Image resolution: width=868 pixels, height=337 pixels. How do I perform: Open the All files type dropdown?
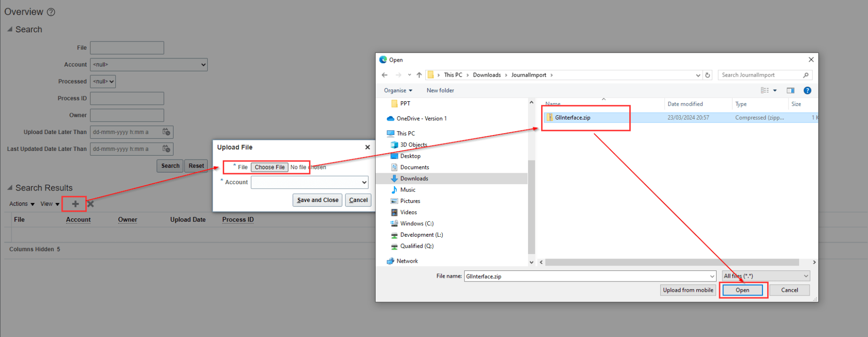point(766,276)
